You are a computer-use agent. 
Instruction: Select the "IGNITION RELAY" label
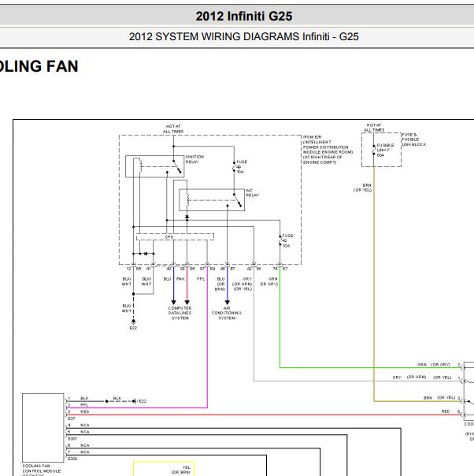pyautogui.click(x=194, y=159)
